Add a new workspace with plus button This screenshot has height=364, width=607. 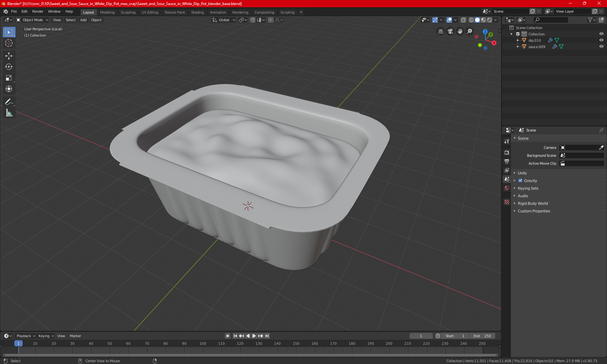[x=301, y=12]
